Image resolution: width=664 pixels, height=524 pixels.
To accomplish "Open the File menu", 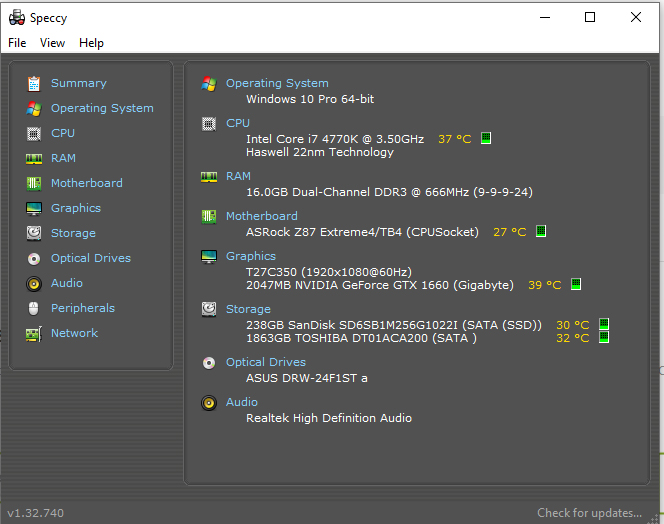I will tap(17, 43).
